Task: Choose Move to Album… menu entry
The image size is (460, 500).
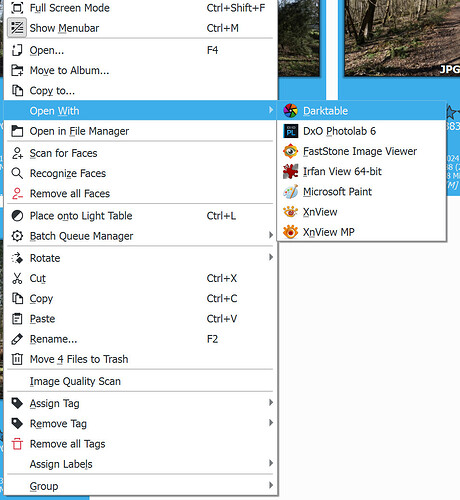Action: point(140,70)
